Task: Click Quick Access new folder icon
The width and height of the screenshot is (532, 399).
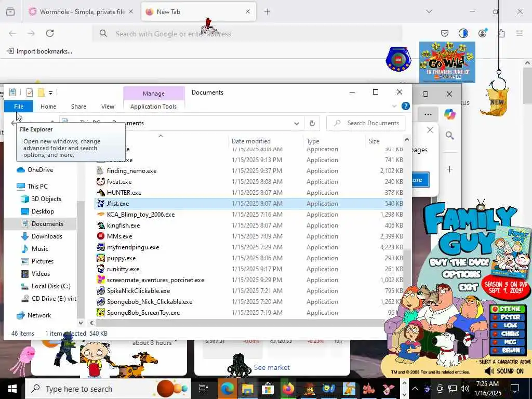Action: [41, 92]
